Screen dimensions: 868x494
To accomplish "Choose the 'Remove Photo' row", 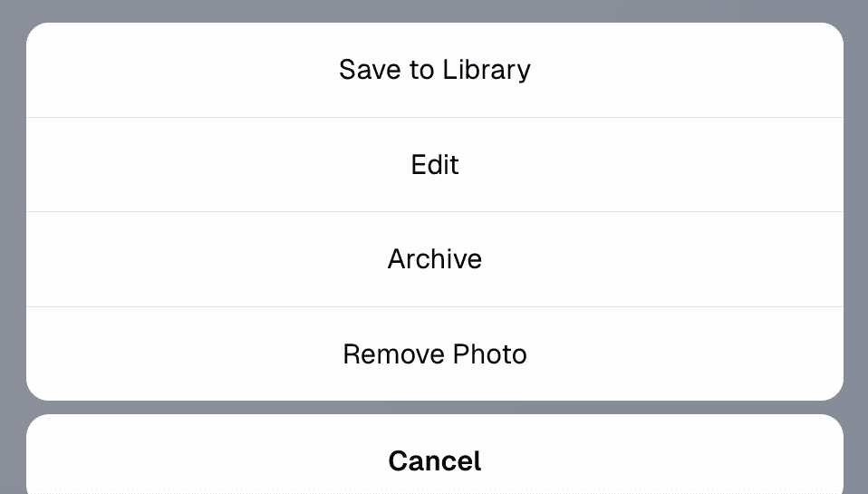I will tap(435, 354).
